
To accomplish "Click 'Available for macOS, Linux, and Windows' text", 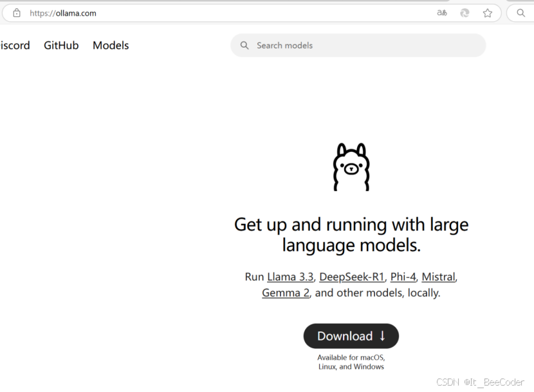I will (x=351, y=362).
